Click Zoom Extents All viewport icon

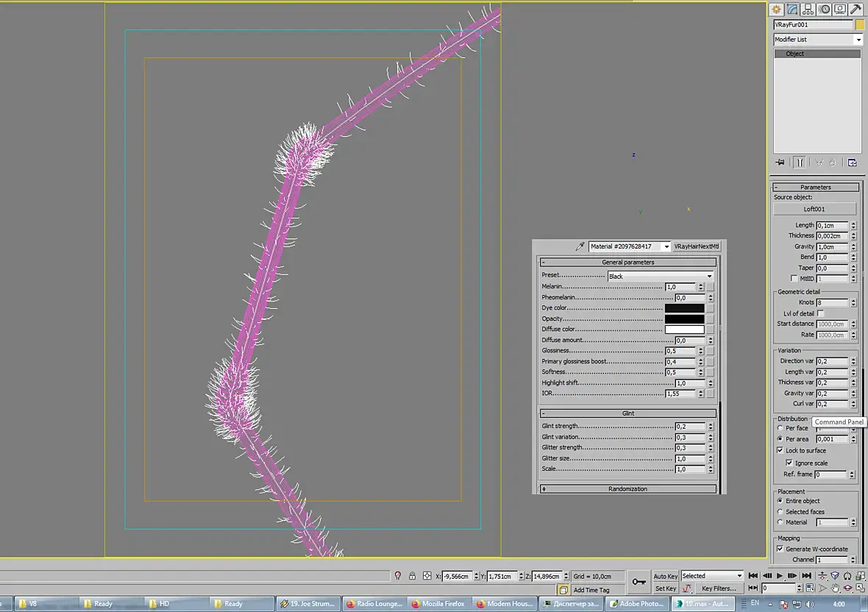pyautogui.click(x=860, y=576)
